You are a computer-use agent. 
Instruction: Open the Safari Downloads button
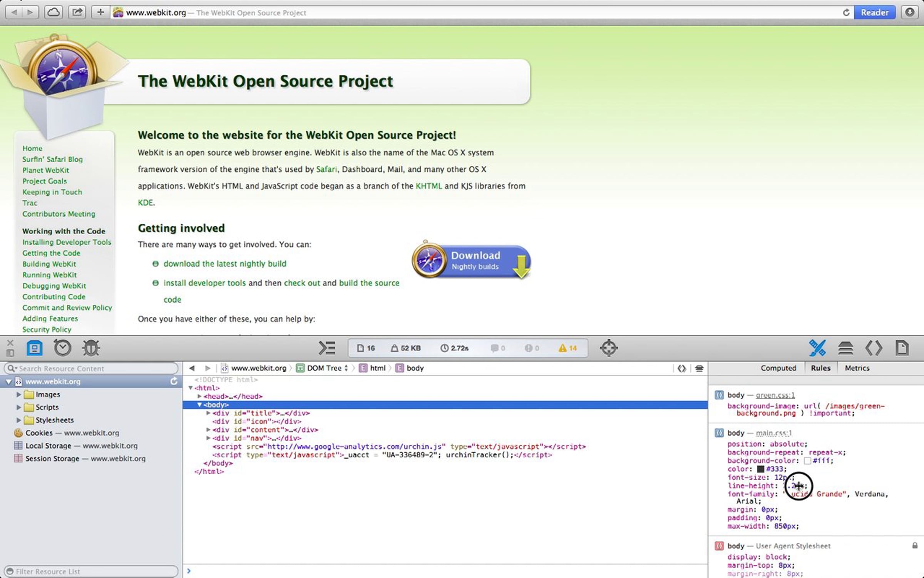click(x=909, y=12)
